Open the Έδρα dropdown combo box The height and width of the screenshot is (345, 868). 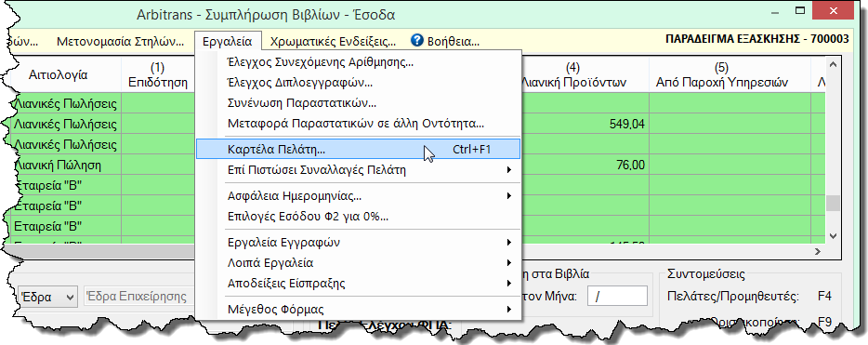(x=47, y=297)
